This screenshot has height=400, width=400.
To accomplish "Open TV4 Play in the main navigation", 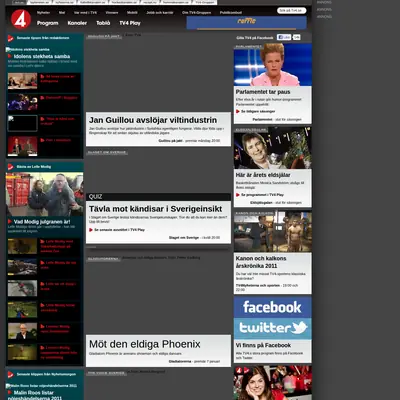I will (x=130, y=23).
